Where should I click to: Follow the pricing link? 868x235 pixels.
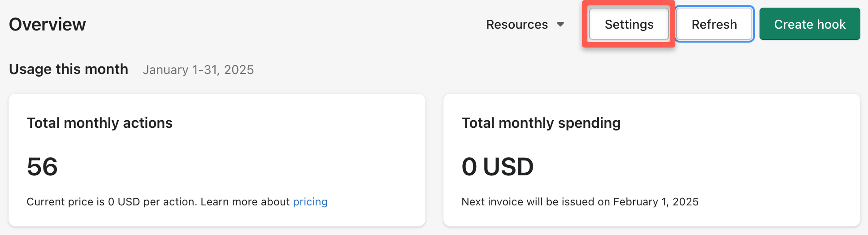310,202
